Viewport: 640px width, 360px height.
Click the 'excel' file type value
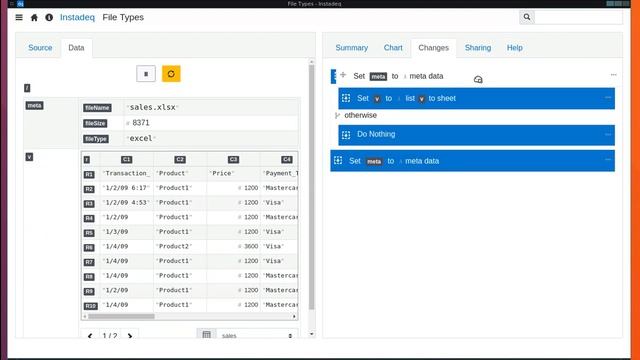141,138
